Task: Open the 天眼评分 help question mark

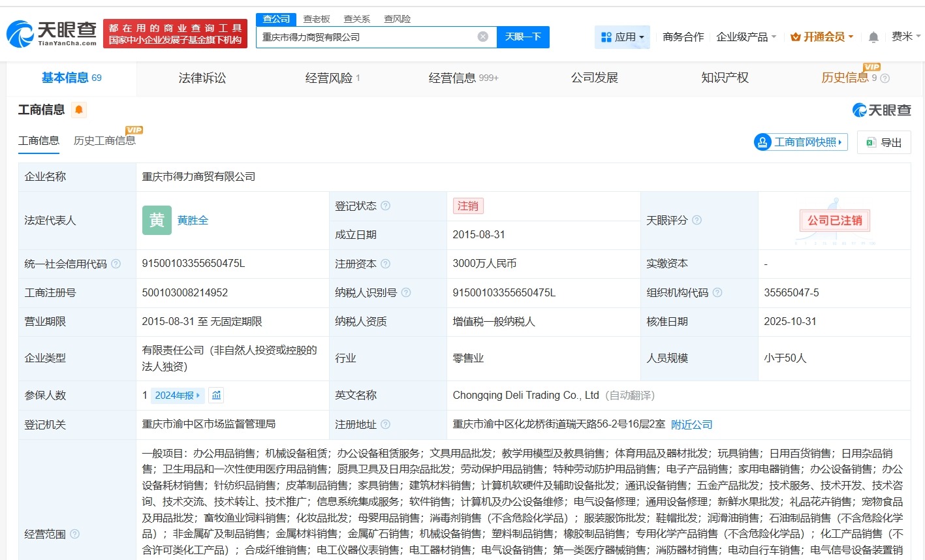Action: point(696,221)
